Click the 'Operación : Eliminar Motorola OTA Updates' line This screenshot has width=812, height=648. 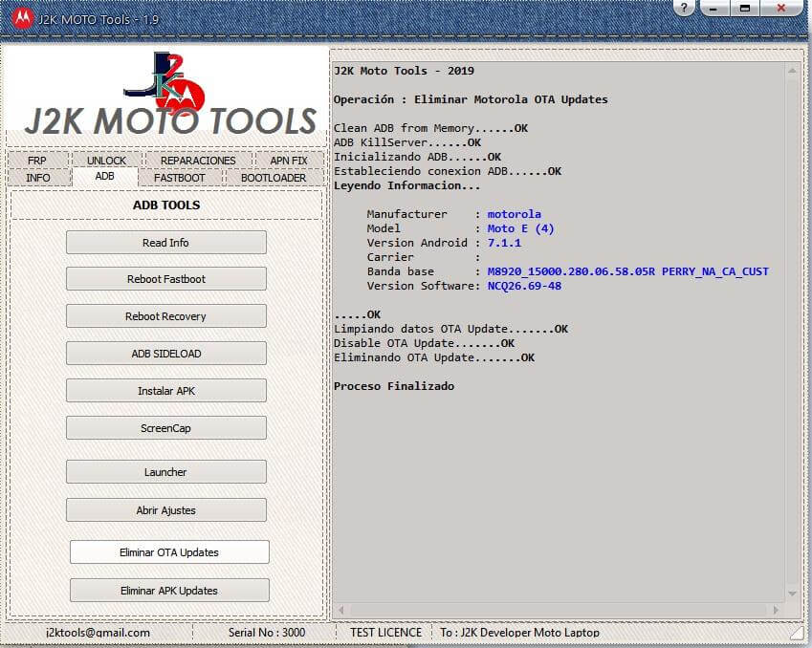click(x=471, y=99)
